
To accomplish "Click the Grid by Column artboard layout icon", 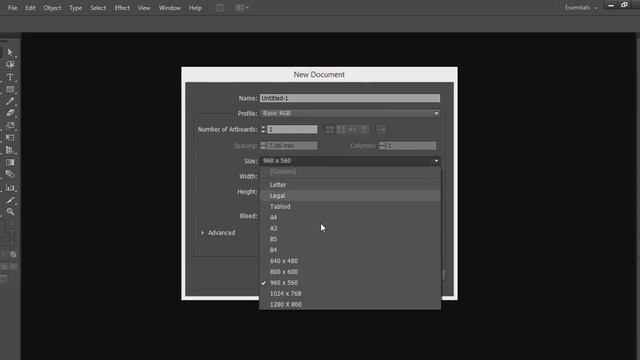I will pos(341,129).
